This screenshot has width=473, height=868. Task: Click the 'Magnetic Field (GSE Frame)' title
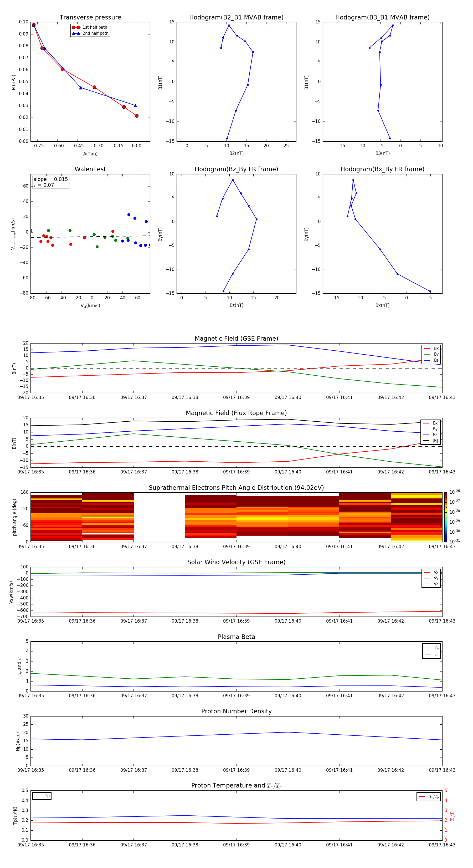coord(236,339)
